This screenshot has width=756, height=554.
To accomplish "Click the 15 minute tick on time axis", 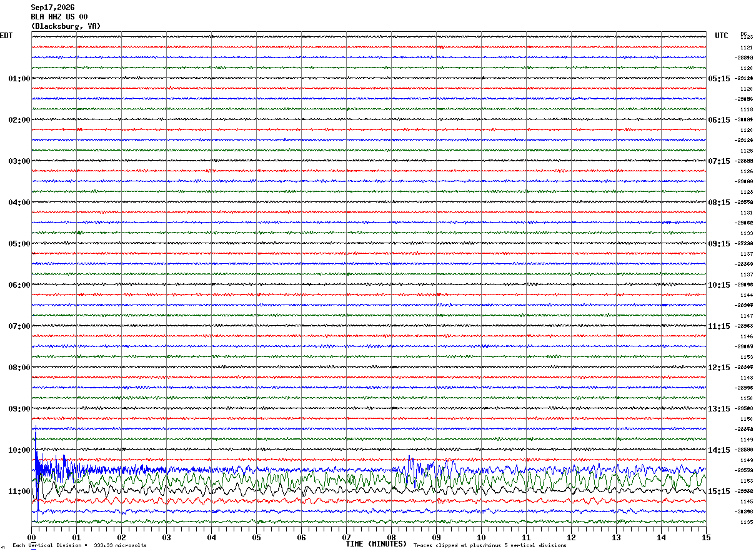I will click(x=706, y=537).
